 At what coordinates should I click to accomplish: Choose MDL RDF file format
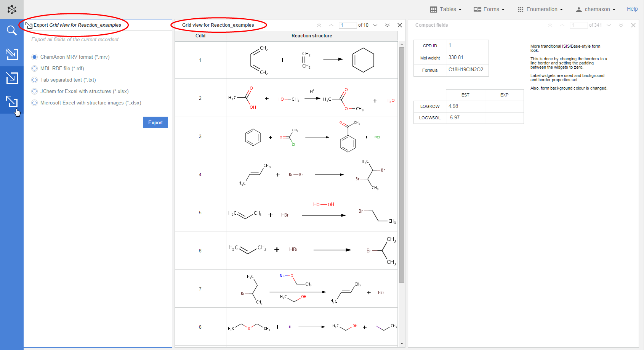tap(35, 69)
